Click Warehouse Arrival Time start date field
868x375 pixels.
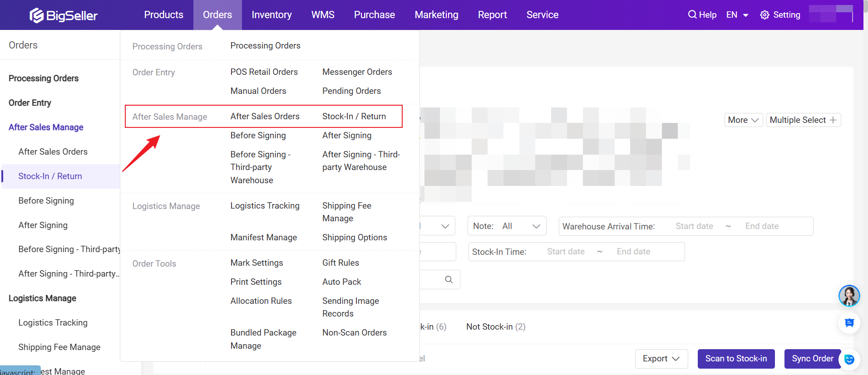click(x=694, y=226)
